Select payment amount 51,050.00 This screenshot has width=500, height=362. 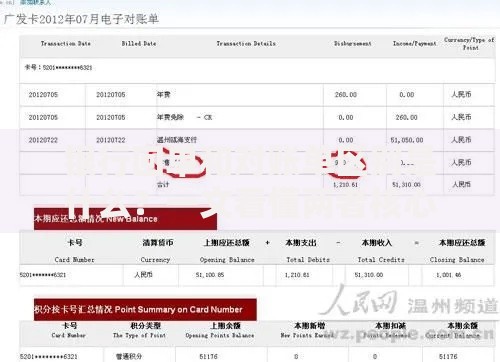tap(407, 140)
